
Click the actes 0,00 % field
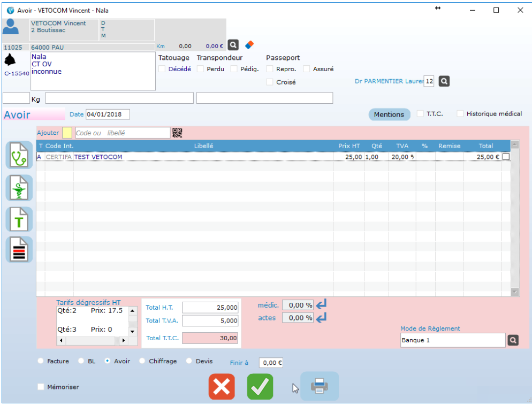pos(298,318)
